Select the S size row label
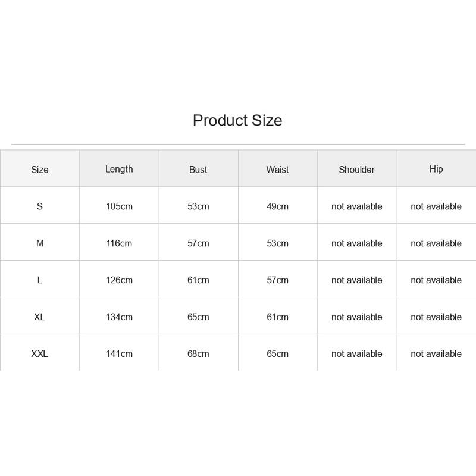 [x=40, y=206]
